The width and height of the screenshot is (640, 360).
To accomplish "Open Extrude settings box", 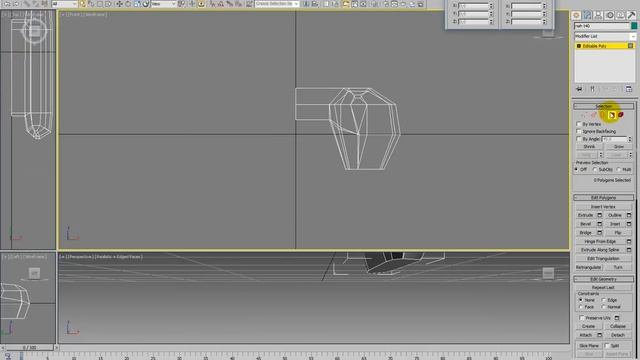I will (x=600, y=215).
